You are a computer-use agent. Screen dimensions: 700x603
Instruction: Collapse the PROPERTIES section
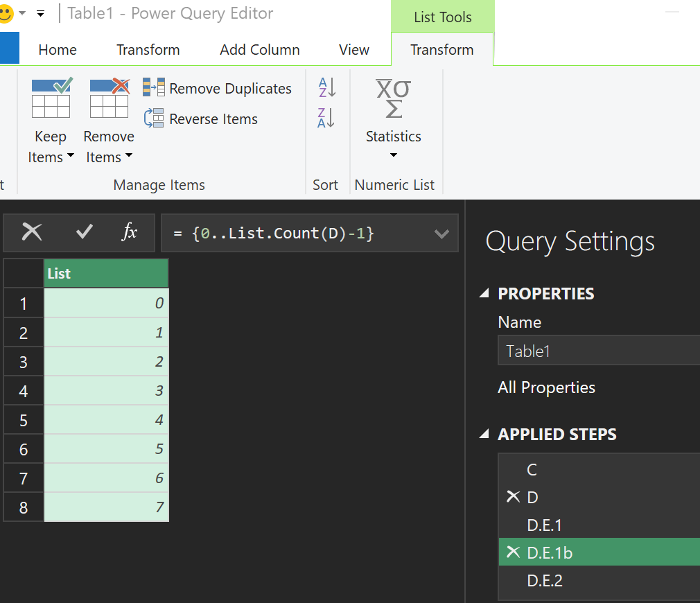(484, 293)
